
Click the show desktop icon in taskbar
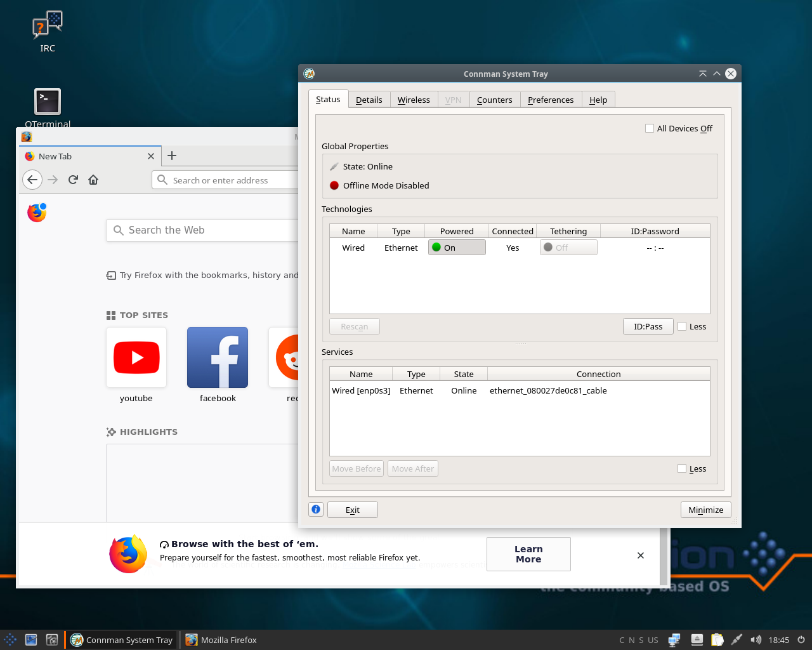31,640
